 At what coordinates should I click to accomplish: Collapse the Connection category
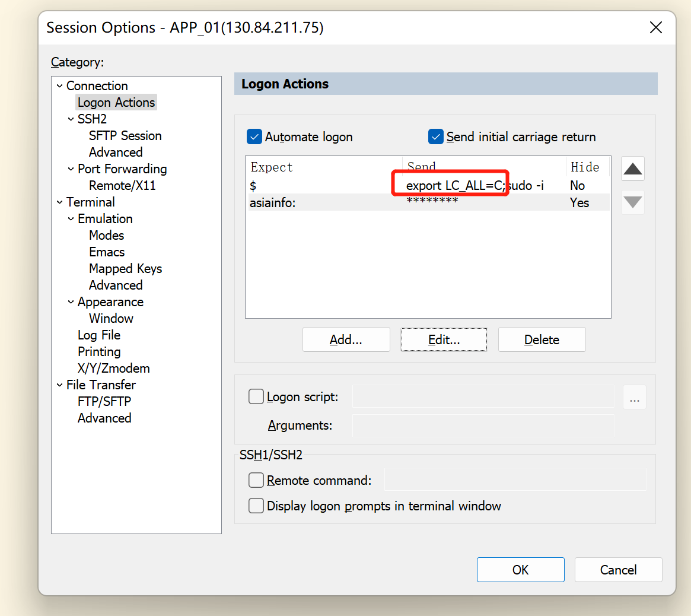click(x=59, y=85)
